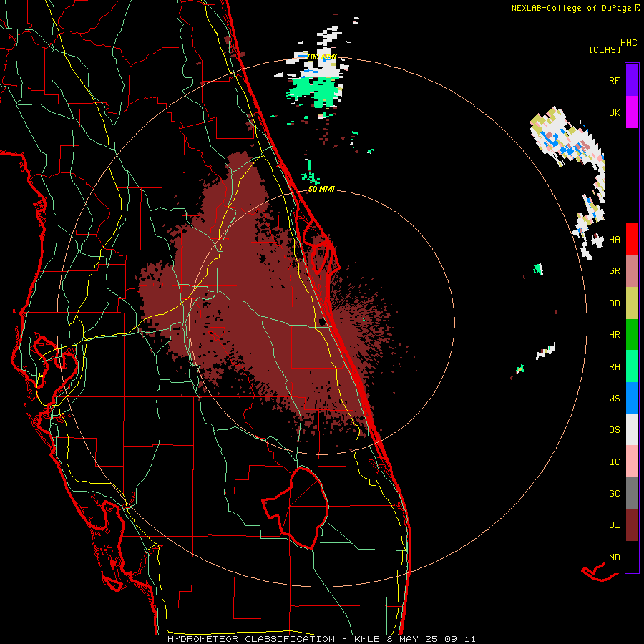This screenshot has height=644, width=644.
Task: Click the "100 NMI" range ring label
Action: coord(322,57)
